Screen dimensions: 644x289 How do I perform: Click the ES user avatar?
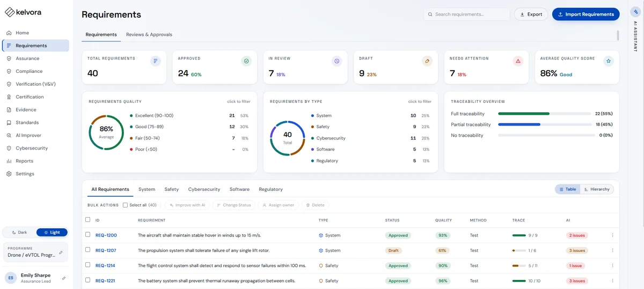(11, 278)
